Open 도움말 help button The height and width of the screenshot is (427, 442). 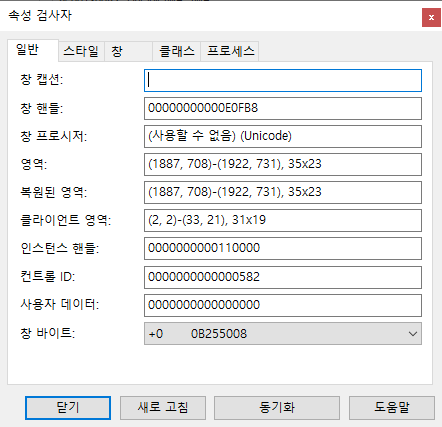click(392, 408)
